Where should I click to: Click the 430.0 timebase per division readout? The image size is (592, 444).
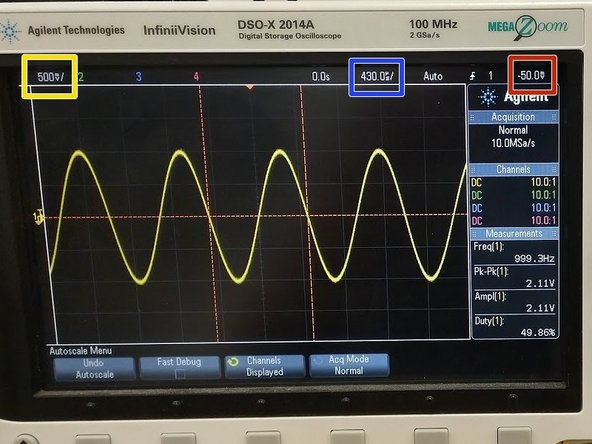[x=377, y=76]
